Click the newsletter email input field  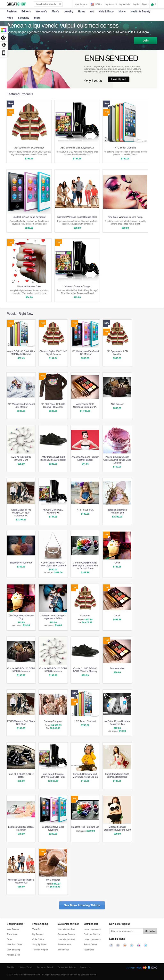tap(126, 931)
